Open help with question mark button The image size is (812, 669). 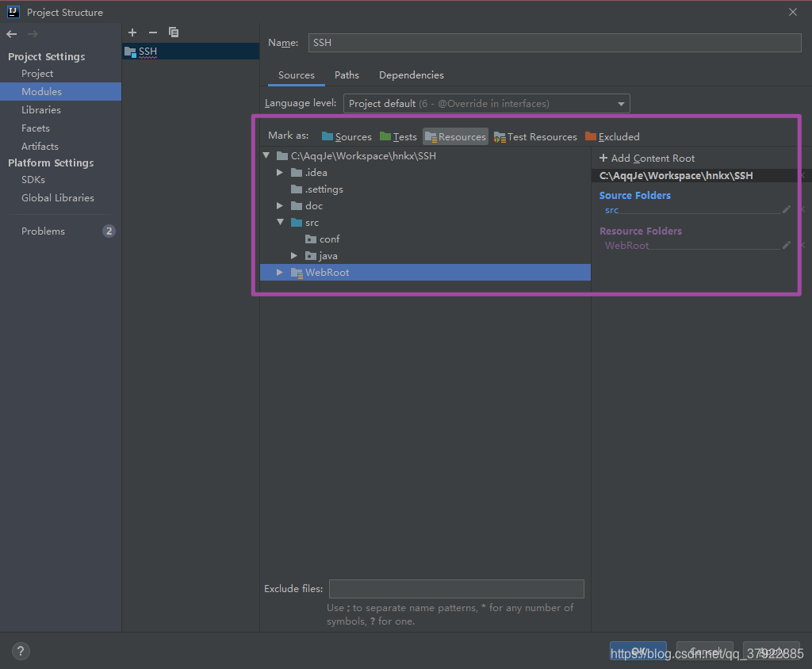coord(21,651)
